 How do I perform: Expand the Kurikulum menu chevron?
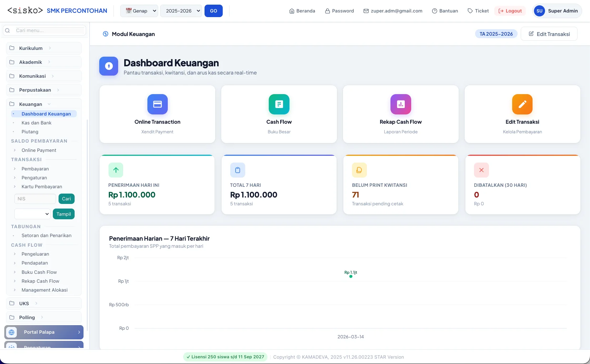(x=50, y=48)
